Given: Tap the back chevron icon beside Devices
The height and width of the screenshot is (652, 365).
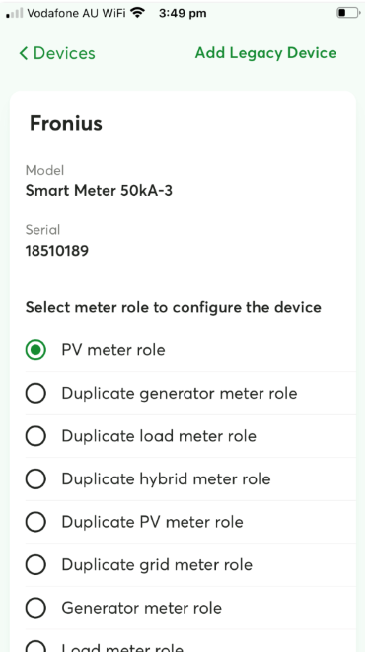Looking at the screenshot, I should tap(24, 53).
